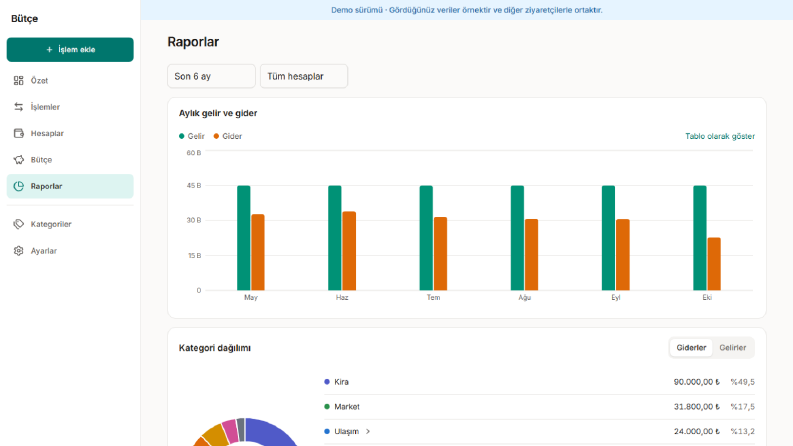
Task: Click the Kira category row label
Action: 341,382
